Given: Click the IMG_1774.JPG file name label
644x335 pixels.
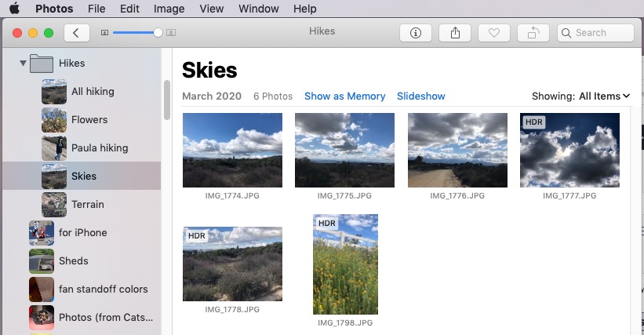Looking at the screenshot, I should pyautogui.click(x=232, y=196).
